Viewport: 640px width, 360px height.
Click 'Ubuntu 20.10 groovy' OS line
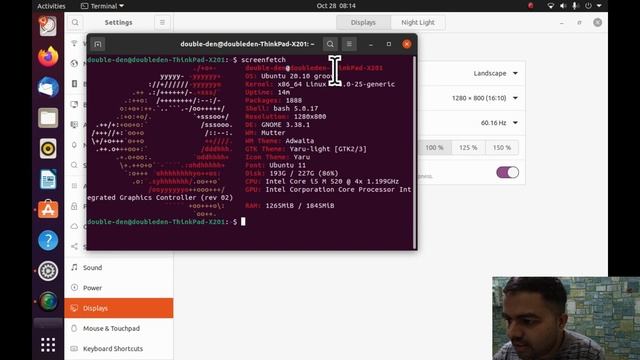coord(298,76)
